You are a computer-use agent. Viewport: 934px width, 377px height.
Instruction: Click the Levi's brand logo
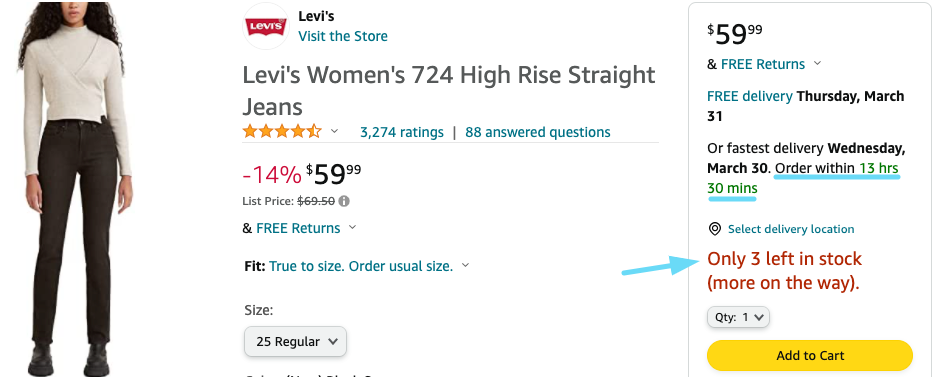click(266, 26)
